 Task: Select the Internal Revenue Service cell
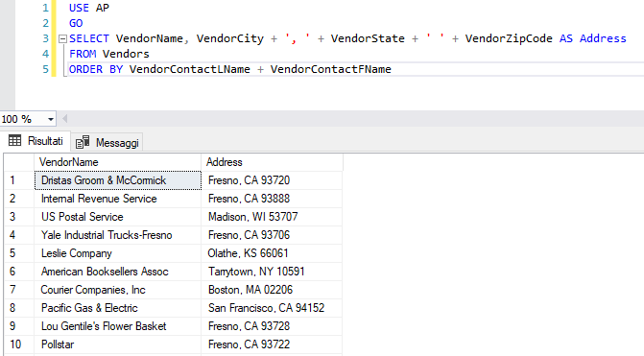[x=118, y=199]
